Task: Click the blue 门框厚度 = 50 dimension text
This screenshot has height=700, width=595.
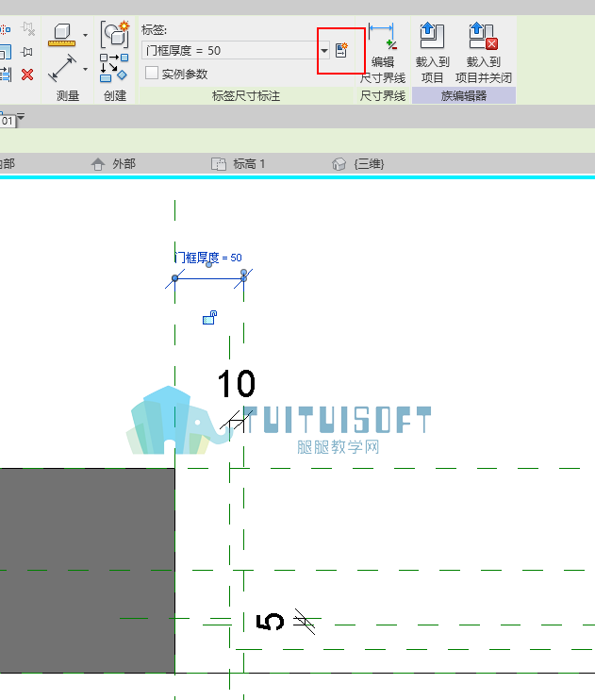Action: click(208, 258)
